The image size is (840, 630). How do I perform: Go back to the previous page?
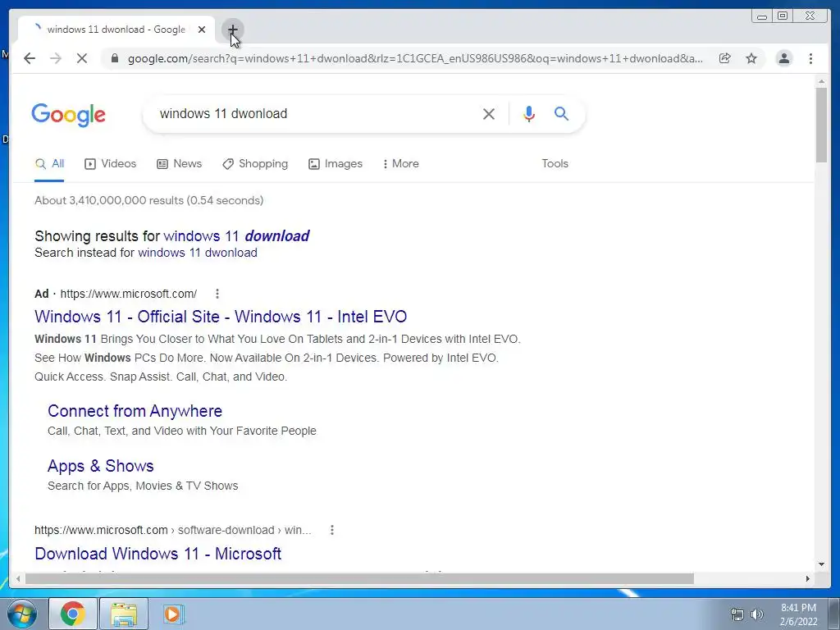(30, 58)
